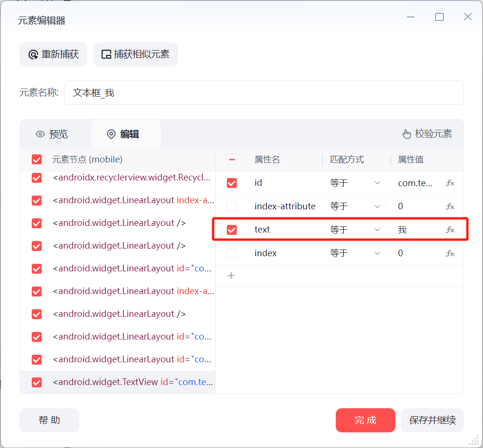Image resolution: width=483 pixels, height=448 pixels.
Task: Click the 完成 finish button
Action: pyautogui.click(x=365, y=420)
